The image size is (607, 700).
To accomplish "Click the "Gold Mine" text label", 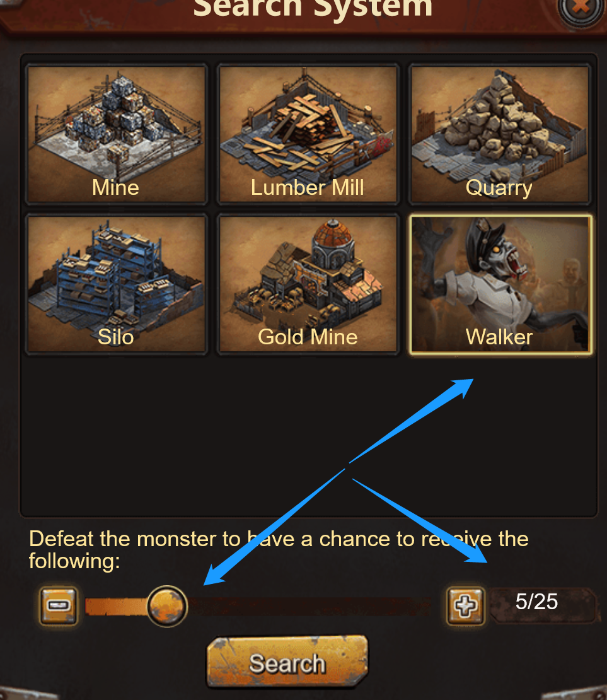I will (x=308, y=337).
